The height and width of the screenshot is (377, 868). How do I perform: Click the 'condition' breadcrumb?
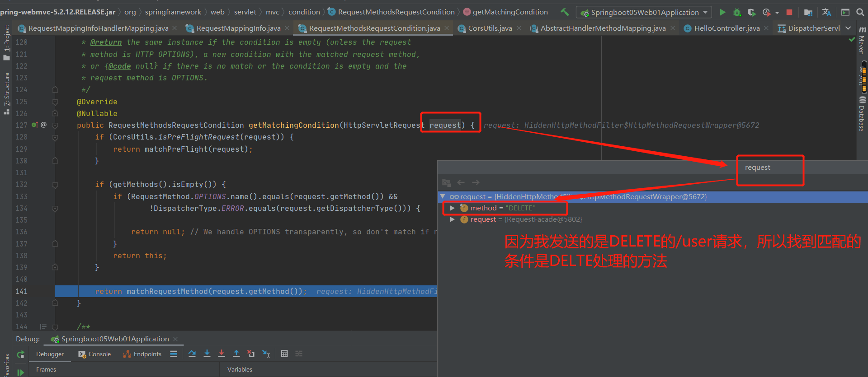pos(304,12)
